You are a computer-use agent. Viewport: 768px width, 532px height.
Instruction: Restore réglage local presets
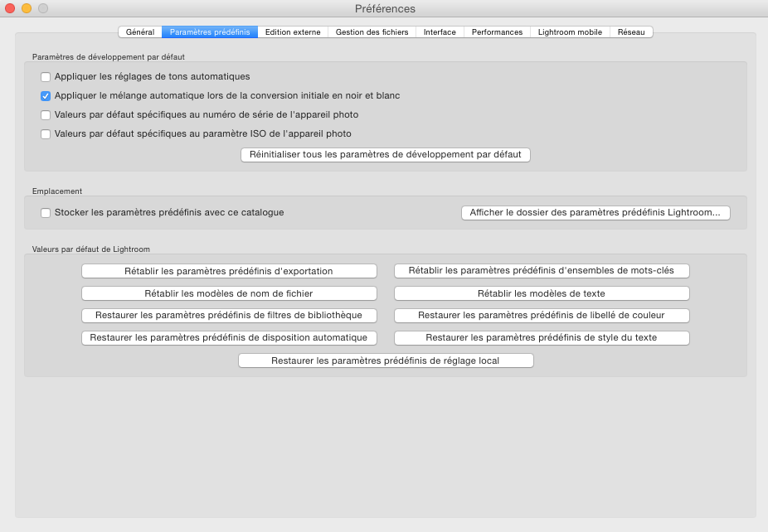(386, 360)
